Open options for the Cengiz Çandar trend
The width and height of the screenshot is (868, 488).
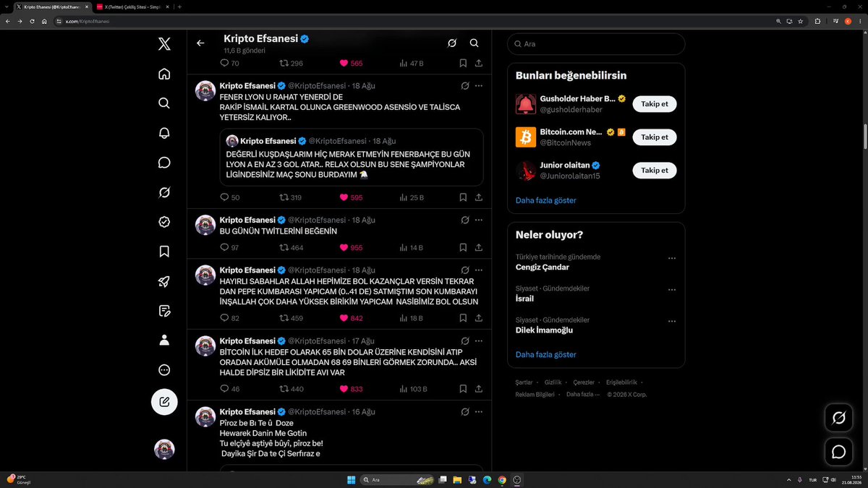(x=672, y=258)
